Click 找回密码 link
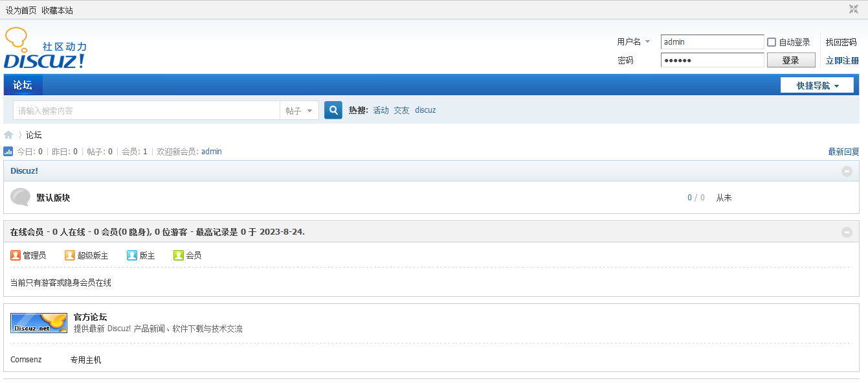 coord(841,42)
